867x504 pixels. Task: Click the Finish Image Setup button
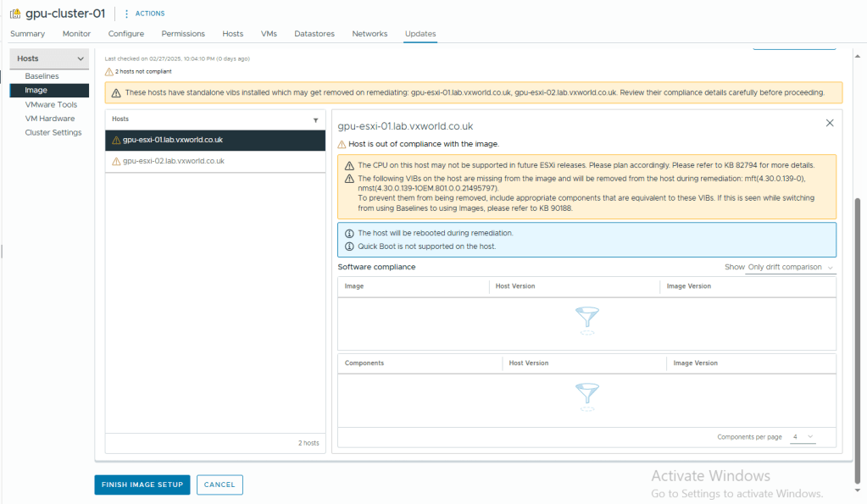tap(142, 485)
